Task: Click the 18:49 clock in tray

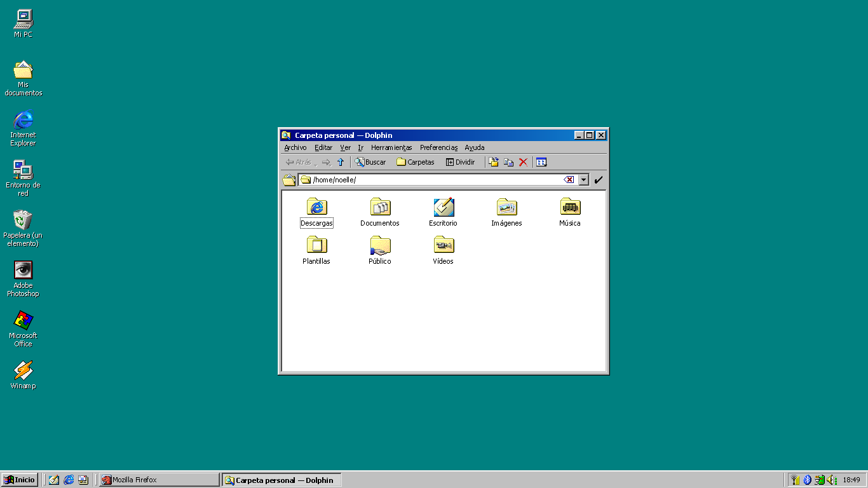Action: pos(851,480)
